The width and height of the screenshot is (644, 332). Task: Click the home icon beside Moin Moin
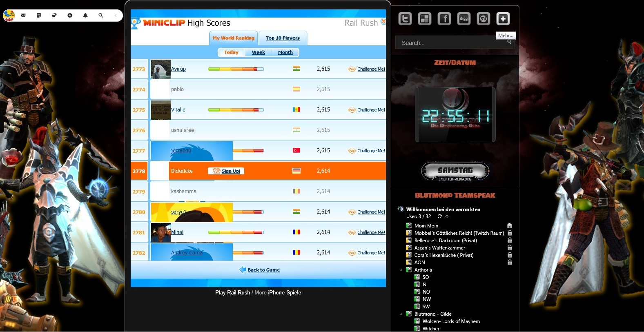click(x=510, y=225)
